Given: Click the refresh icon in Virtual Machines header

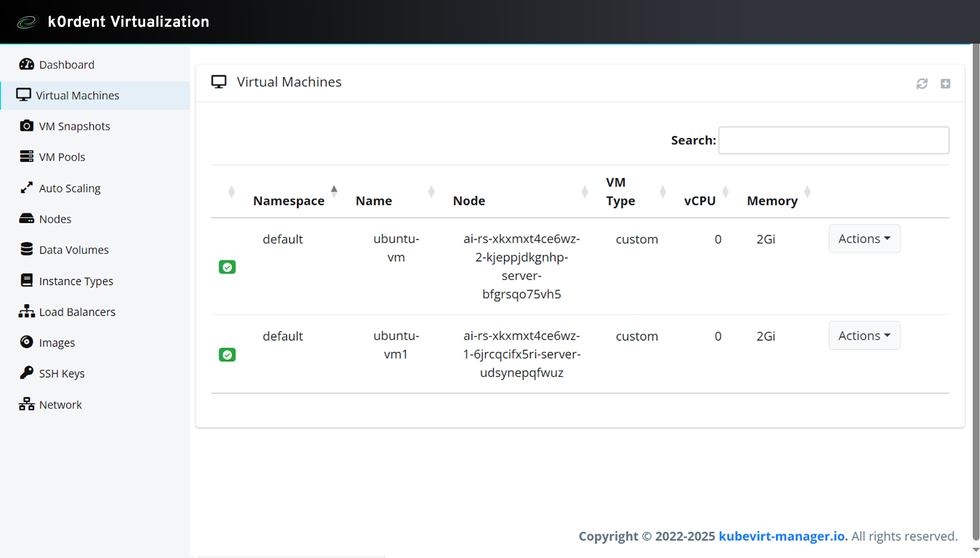Looking at the screenshot, I should coord(922,83).
